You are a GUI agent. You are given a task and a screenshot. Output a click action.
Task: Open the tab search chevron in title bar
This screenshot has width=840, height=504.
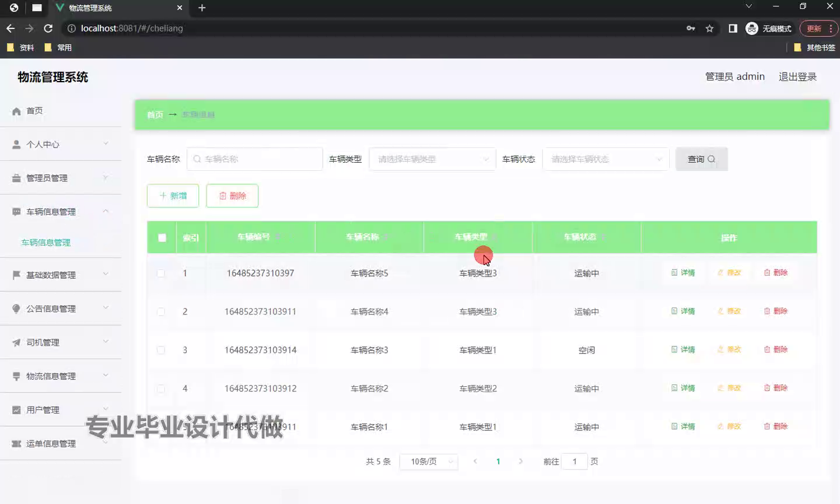pyautogui.click(x=749, y=6)
